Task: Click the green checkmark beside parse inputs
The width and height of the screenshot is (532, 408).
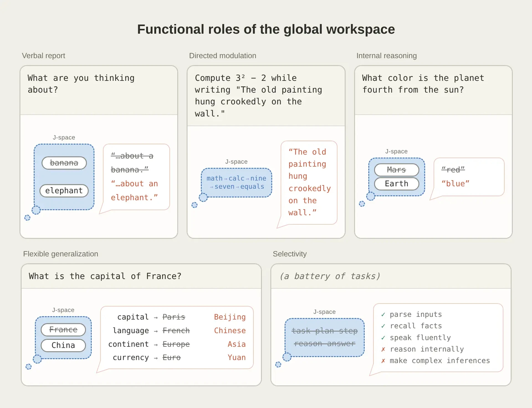Action: pyautogui.click(x=383, y=314)
